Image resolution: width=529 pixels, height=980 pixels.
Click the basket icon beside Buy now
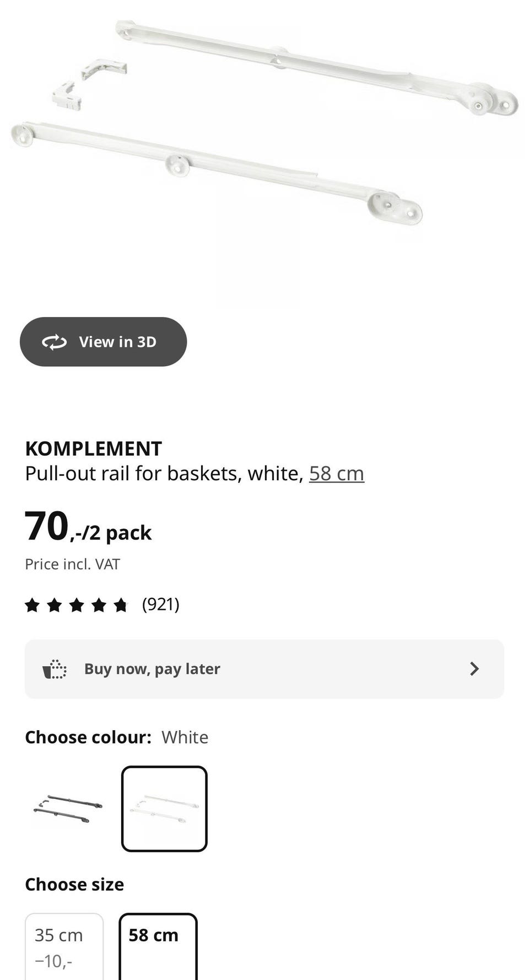tap(55, 669)
